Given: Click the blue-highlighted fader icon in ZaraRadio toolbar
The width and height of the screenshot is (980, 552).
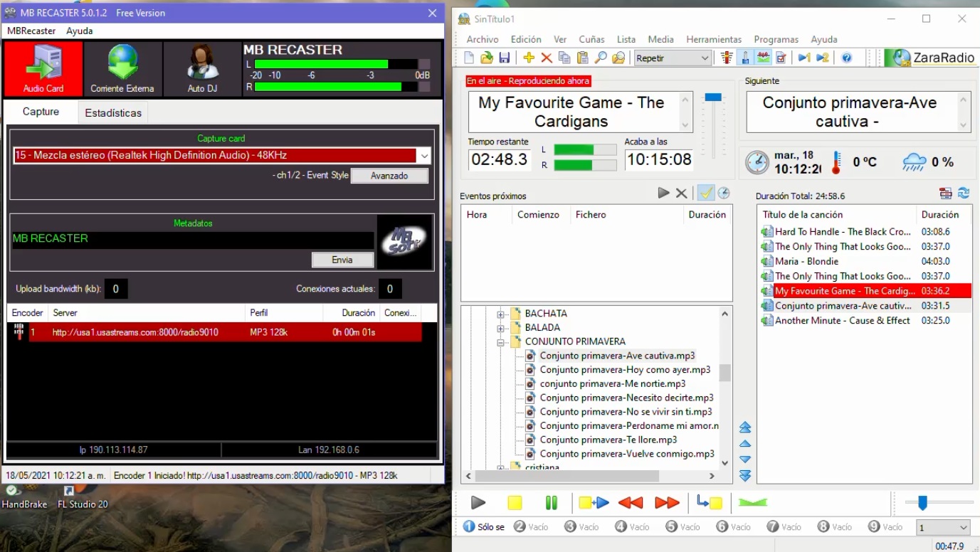Looking at the screenshot, I should (745, 58).
